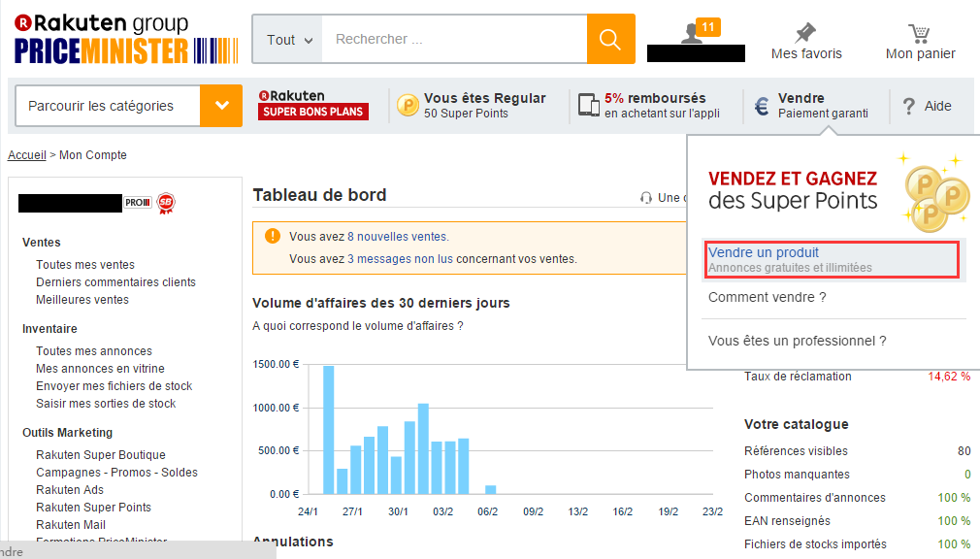Image resolution: width=980 pixels, height=559 pixels.
Task: Select Vendre un produit menu entry
Action: 764,252
